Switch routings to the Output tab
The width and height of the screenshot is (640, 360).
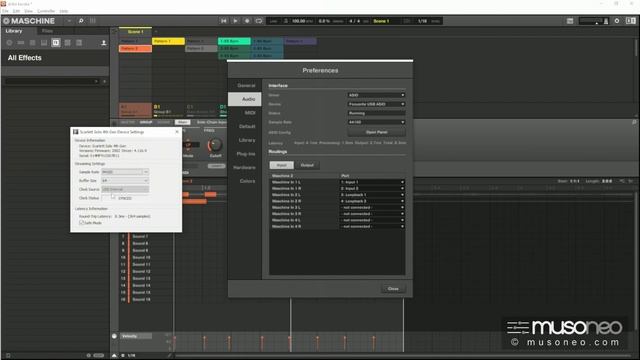(307, 165)
